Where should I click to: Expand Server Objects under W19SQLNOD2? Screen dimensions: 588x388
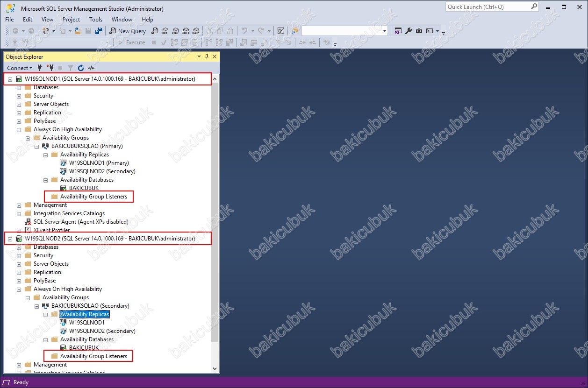(19, 264)
